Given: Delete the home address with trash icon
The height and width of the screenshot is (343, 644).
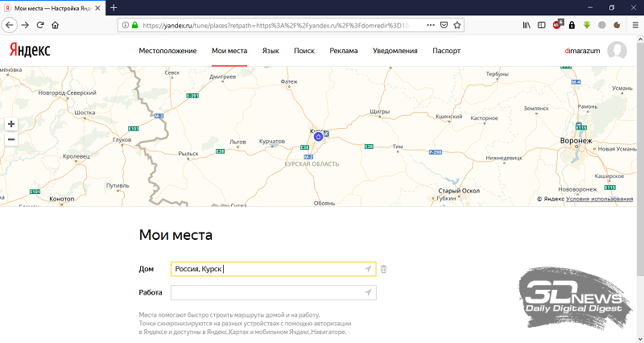Looking at the screenshot, I should 383,269.
